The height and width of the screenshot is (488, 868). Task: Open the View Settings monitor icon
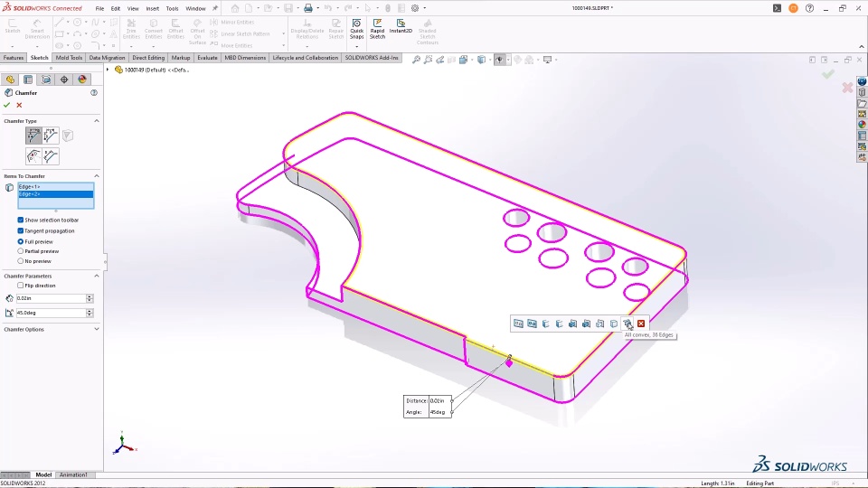click(x=547, y=60)
